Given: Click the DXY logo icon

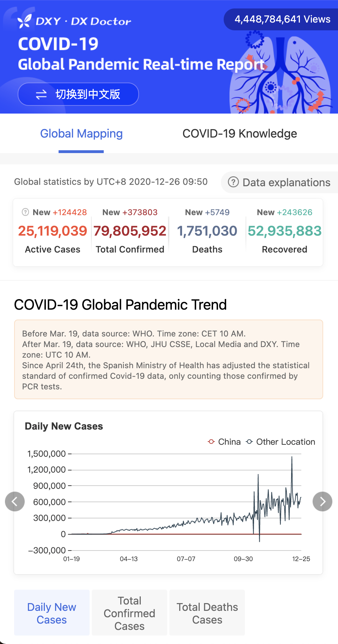Looking at the screenshot, I should click(25, 21).
